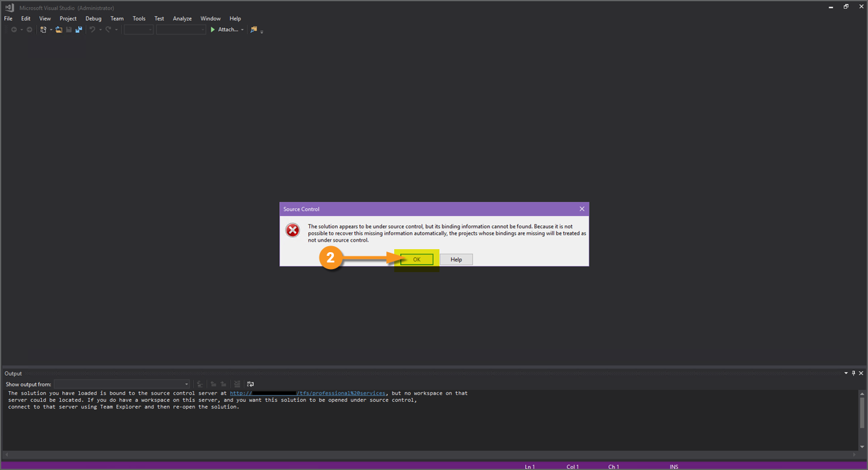The height and width of the screenshot is (470, 868).
Task: Click the Save All toolbar icon
Action: pos(78,30)
